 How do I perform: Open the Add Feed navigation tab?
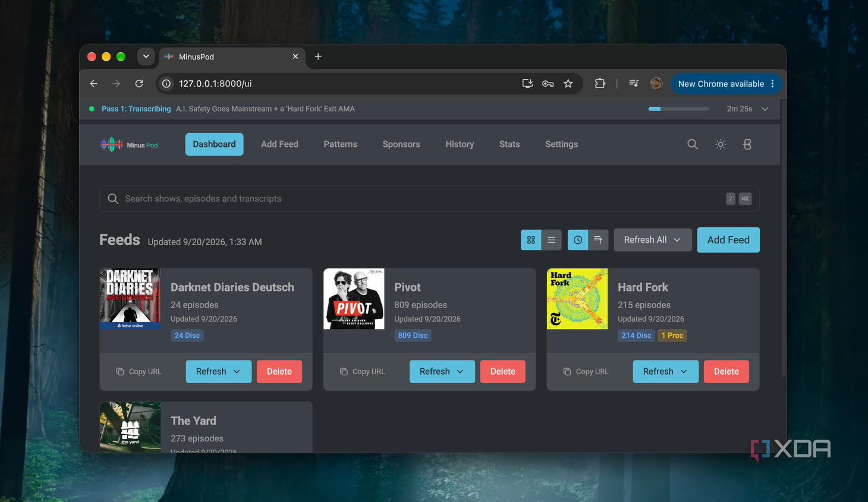[x=279, y=145]
